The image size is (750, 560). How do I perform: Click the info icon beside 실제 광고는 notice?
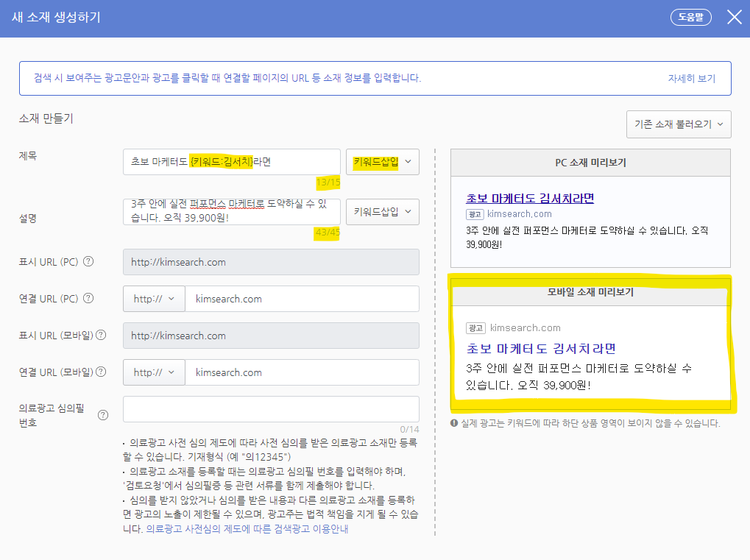point(454,422)
